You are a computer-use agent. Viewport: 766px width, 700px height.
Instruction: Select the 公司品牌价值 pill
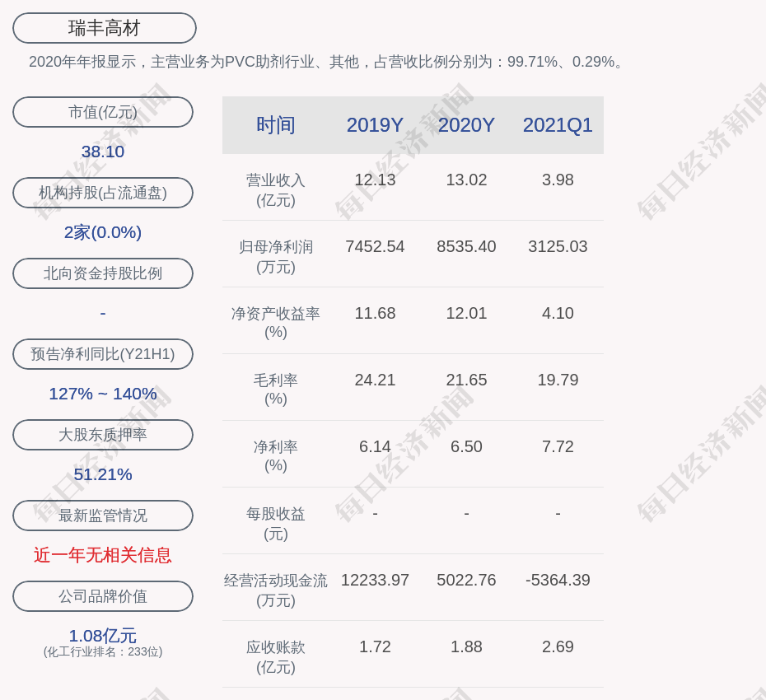pyautogui.click(x=103, y=596)
